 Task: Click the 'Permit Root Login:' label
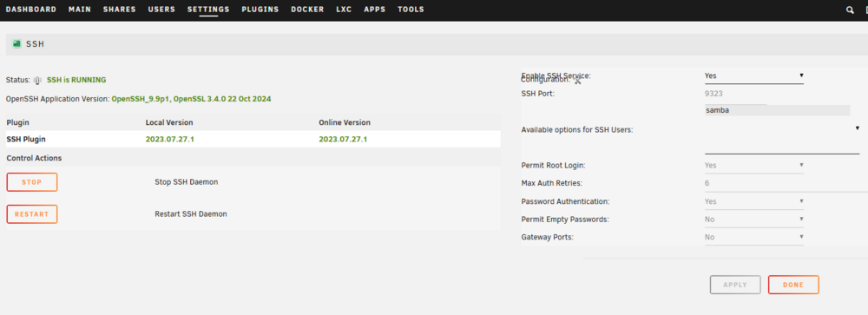pos(554,165)
